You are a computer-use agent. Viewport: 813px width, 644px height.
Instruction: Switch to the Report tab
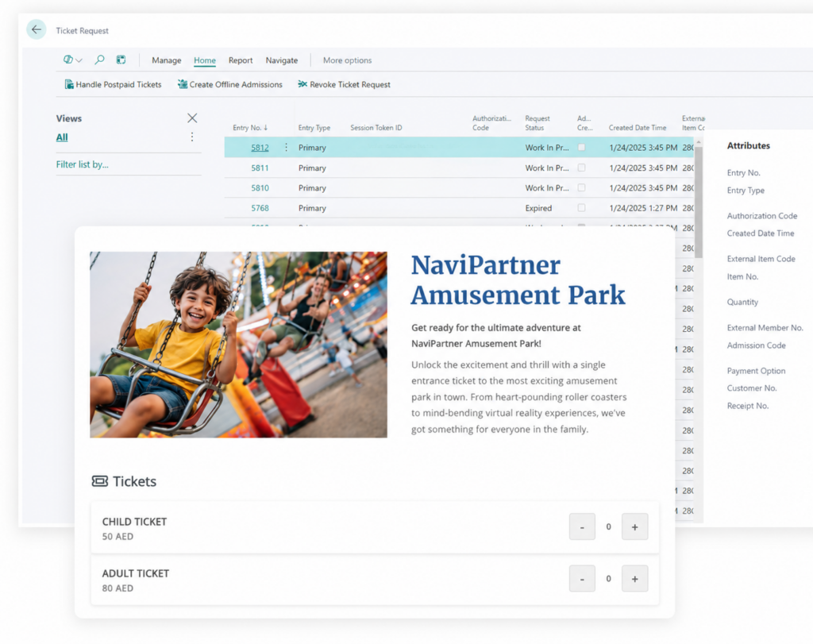[241, 60]
